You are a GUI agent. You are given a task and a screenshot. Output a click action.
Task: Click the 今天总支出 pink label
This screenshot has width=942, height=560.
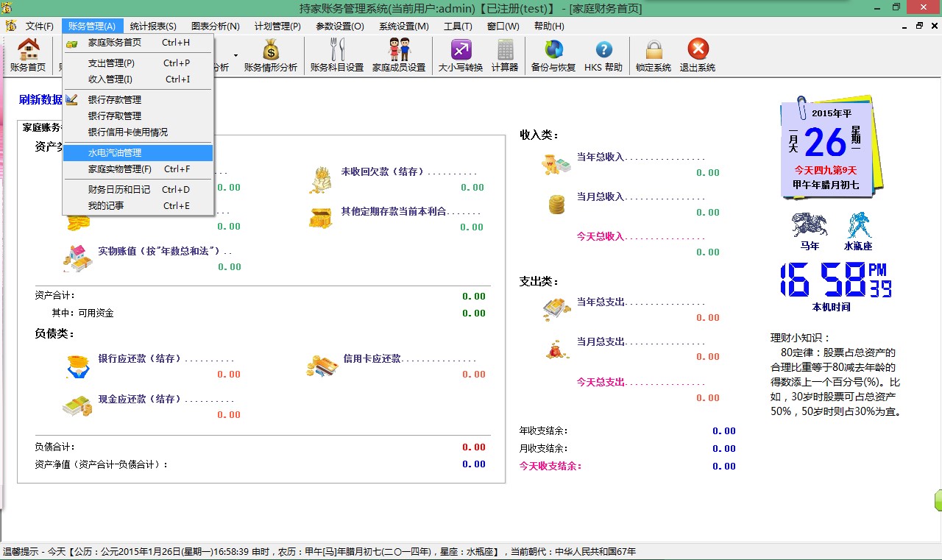600,383
